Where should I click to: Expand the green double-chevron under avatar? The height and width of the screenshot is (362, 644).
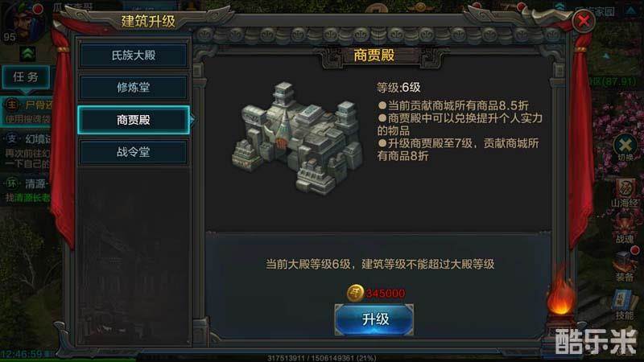tap(28, 53)
